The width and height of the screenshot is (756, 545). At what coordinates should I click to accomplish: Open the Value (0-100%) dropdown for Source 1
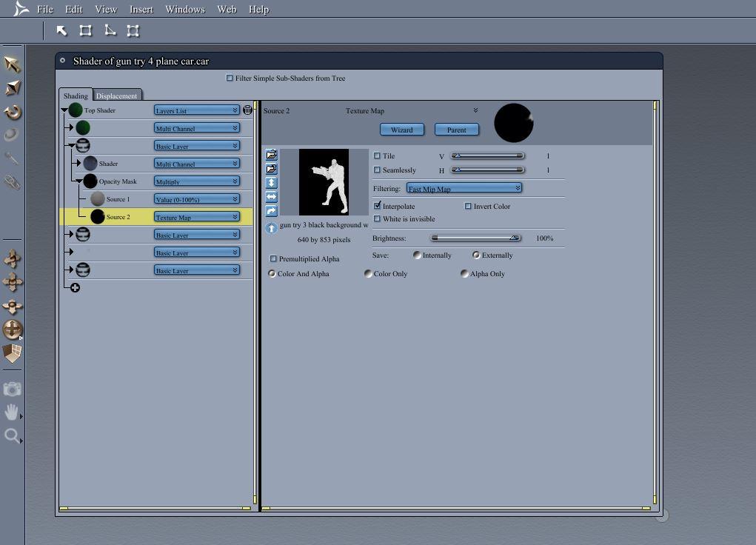pos(197,199)
